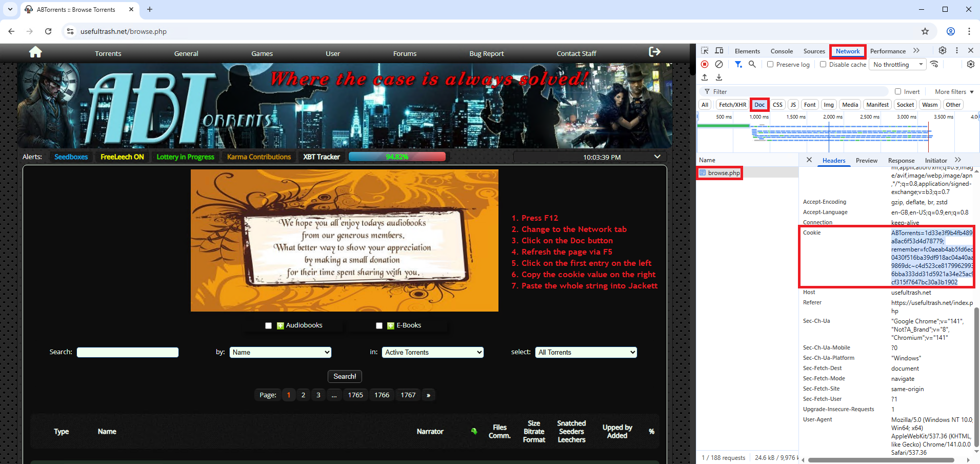Click the site logout icon
980x464 pixels.
click(654, 52)
